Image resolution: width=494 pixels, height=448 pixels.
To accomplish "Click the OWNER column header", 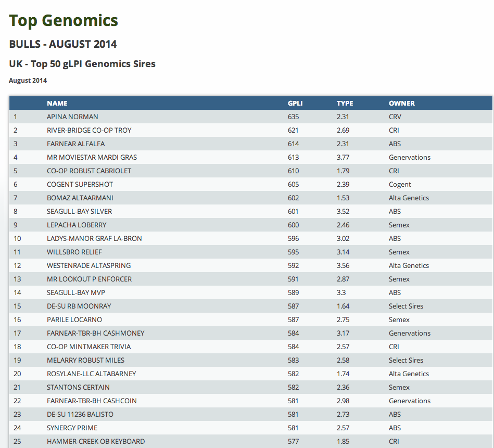I will pos(401,103).
